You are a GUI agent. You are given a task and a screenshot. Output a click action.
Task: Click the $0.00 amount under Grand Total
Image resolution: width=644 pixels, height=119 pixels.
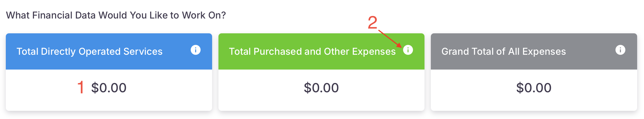click(534, 88)
